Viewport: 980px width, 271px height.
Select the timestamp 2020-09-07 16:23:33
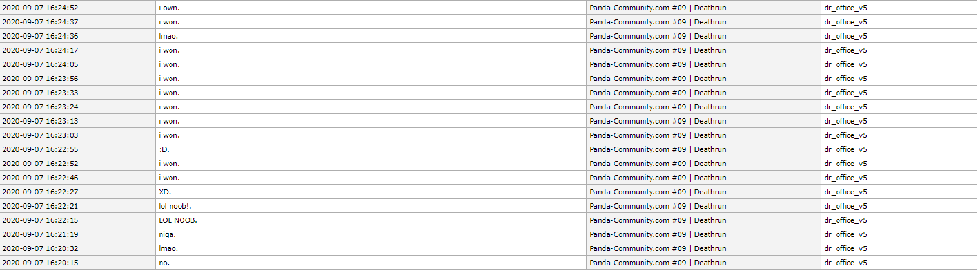click(x=41, y=93)
